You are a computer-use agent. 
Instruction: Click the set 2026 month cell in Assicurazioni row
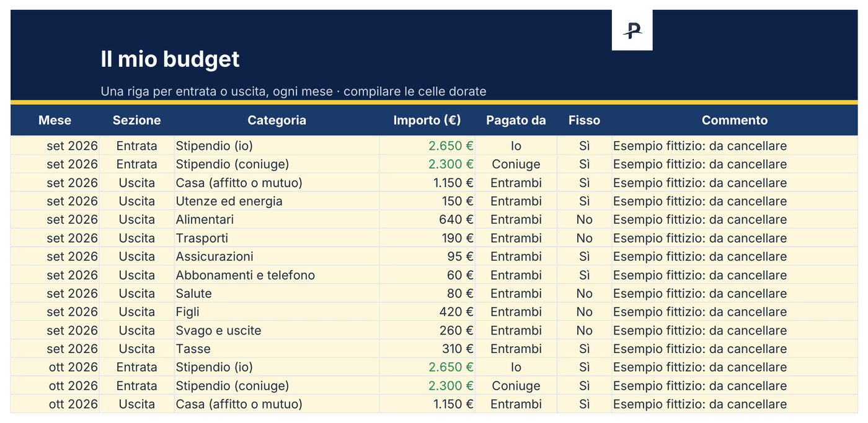[55, 256]
